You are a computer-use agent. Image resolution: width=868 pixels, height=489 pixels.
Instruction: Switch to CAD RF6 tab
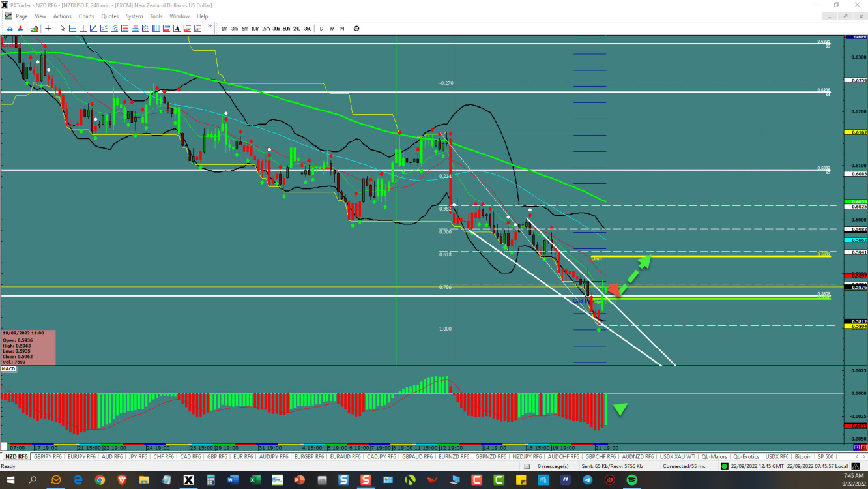190,457
